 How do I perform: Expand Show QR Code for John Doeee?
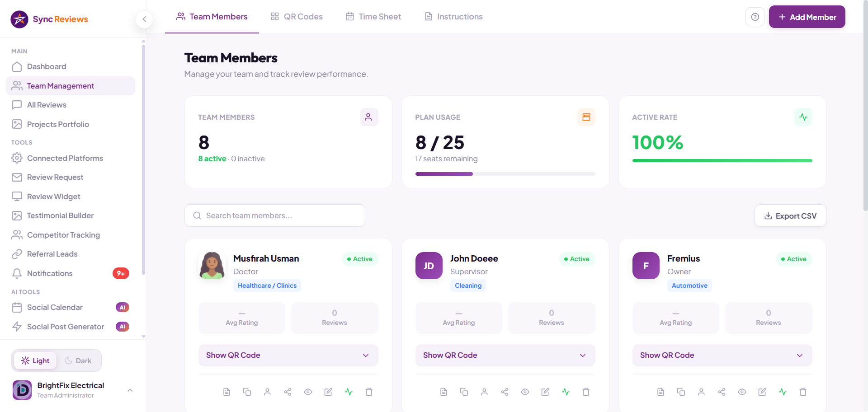[x=505, y=355]
